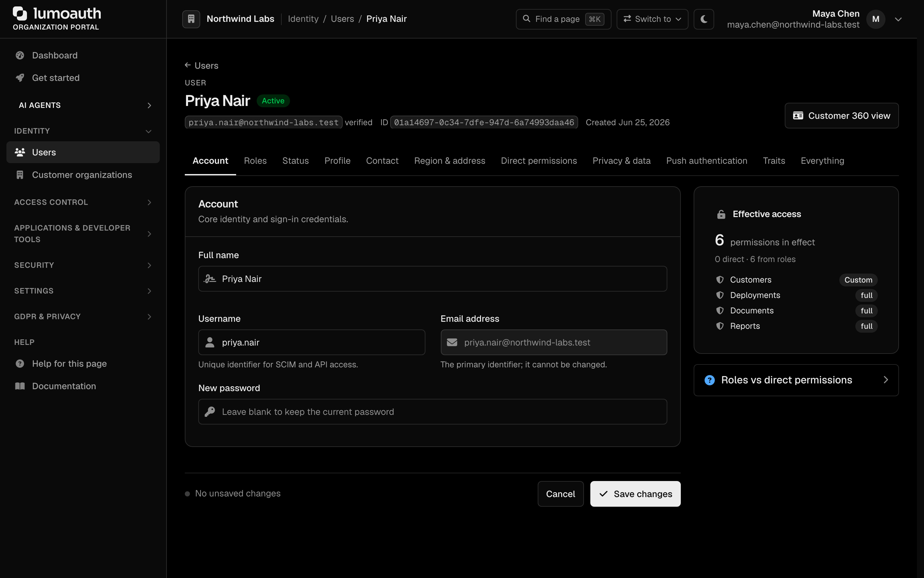Collapse the Identity sidebar section
This screenshot has height=578, width=924.
pyautogui.click(x=83, y=131)
